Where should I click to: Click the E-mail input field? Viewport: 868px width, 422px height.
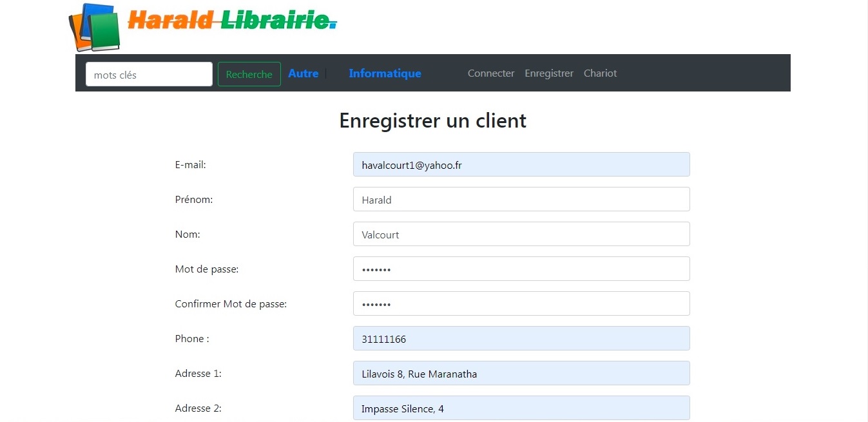coord(521,164)
